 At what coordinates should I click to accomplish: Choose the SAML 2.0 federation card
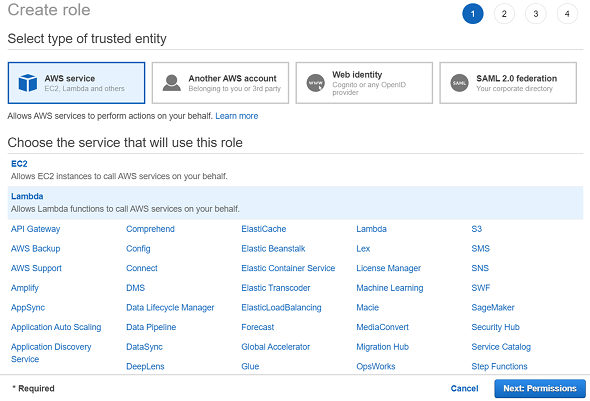coord(508,83)
